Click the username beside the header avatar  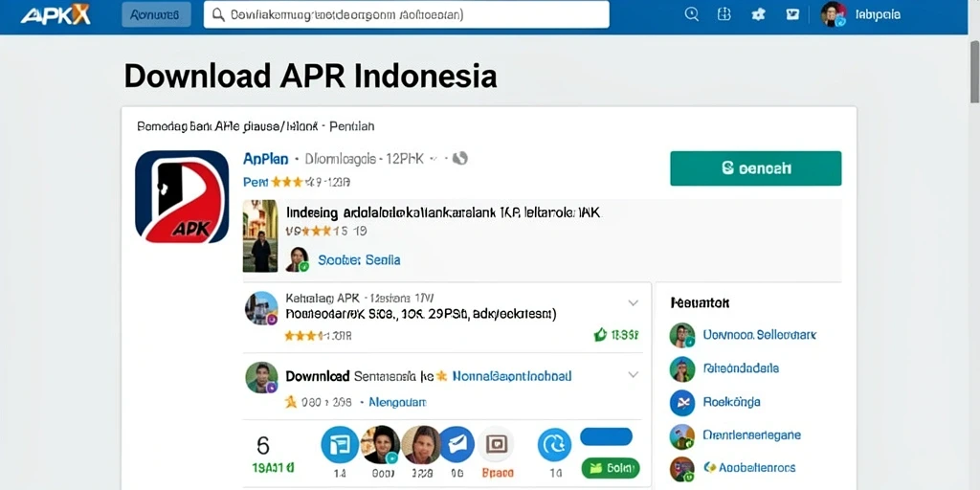tap(878, 15)
